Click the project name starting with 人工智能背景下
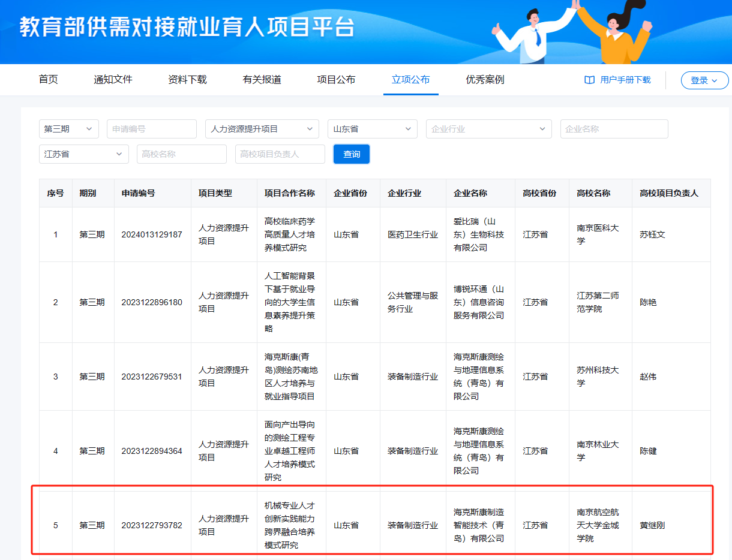This screenshot has width=732, height=560. coord(290,302)
